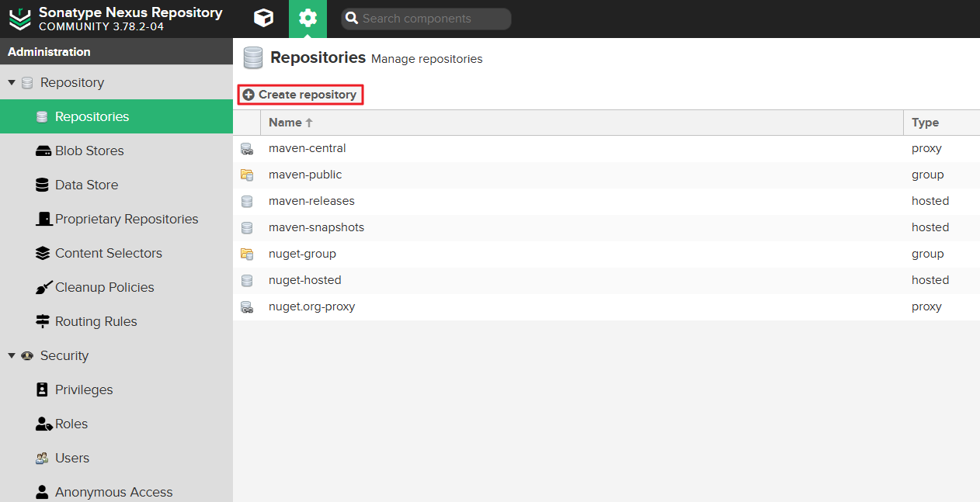Open the nuget-group repository row
980x502 pixels.
click(x=606, y=254)
